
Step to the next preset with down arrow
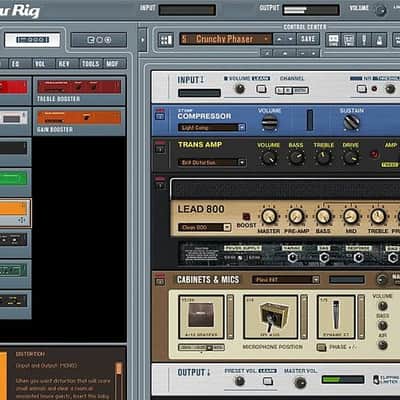pos(291,39)
